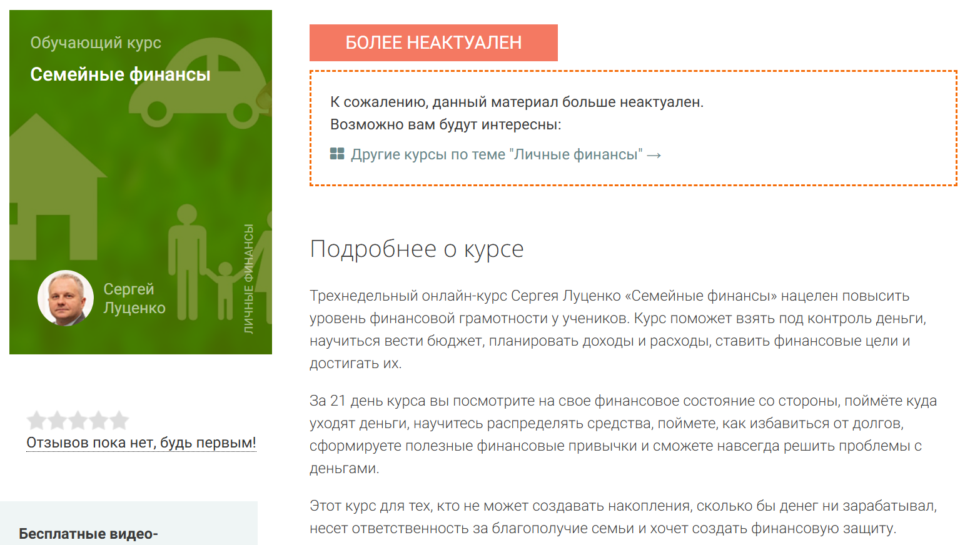Click the 'БОЛЕЕ НЕАКТУАЛЕН' red button

pyautogui.click(x=433, y=42)
